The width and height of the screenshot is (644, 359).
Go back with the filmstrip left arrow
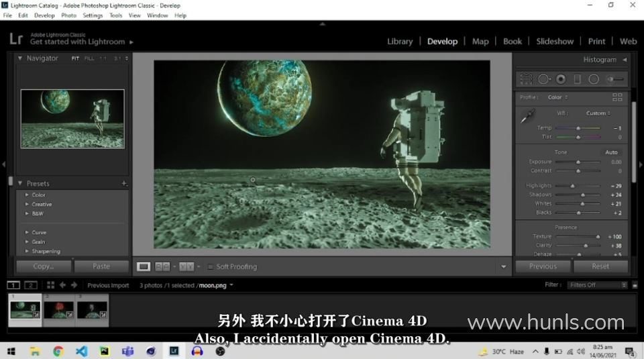coord(62,285)
